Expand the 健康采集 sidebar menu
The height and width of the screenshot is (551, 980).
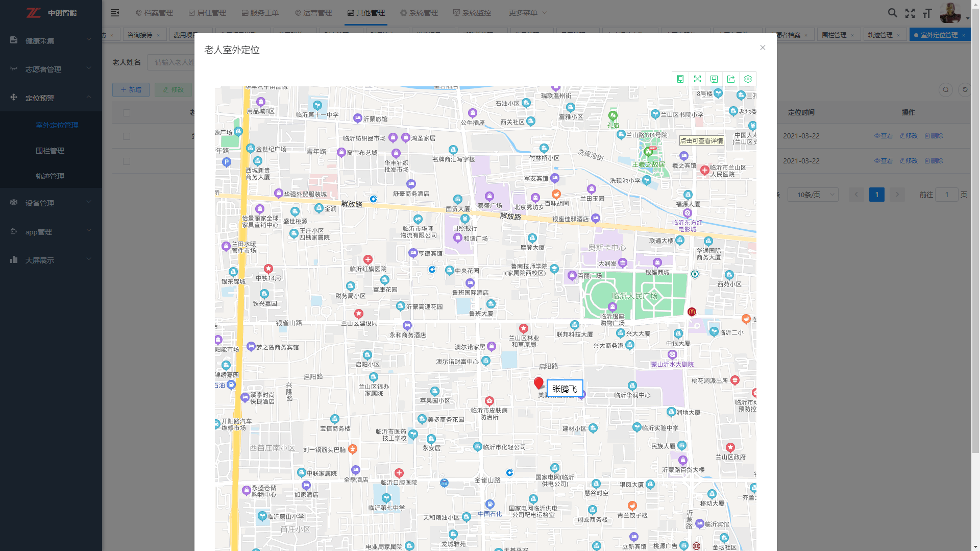coord(51,41)
